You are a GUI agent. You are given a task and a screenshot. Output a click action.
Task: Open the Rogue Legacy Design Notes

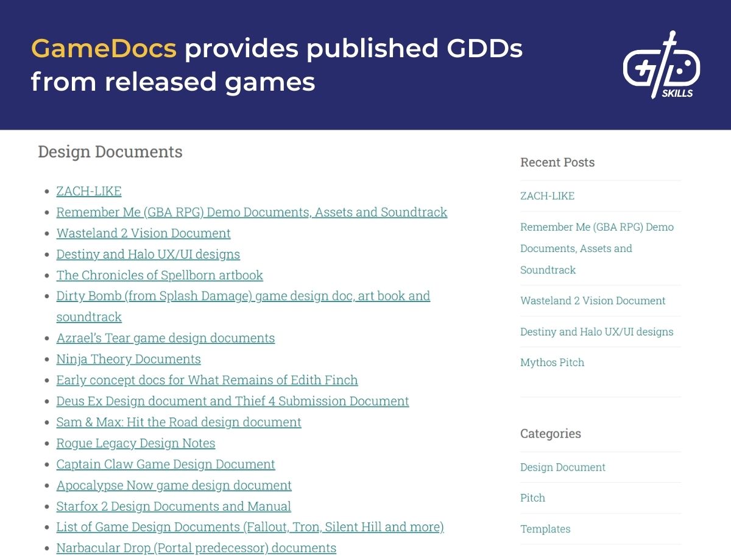point(135,443)
